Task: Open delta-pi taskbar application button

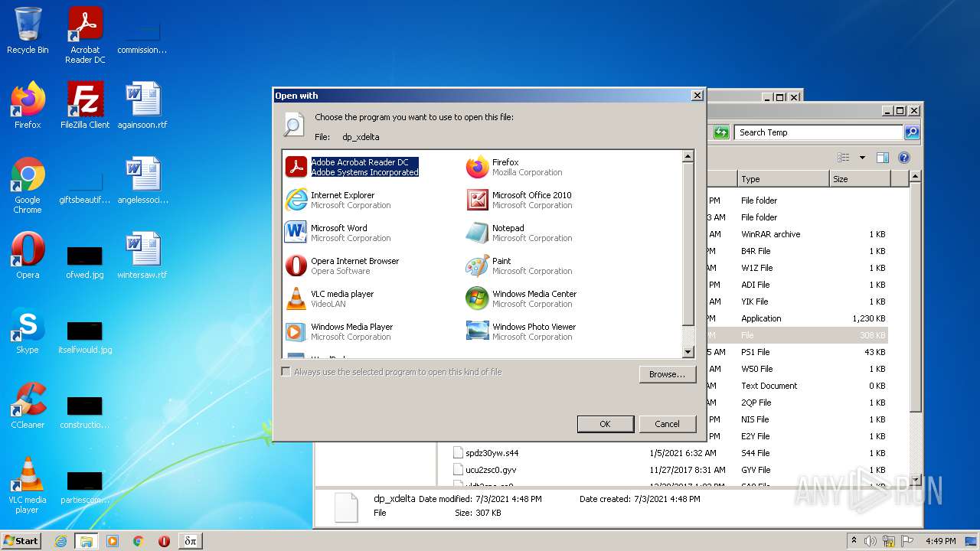Action: pos(191,541)
